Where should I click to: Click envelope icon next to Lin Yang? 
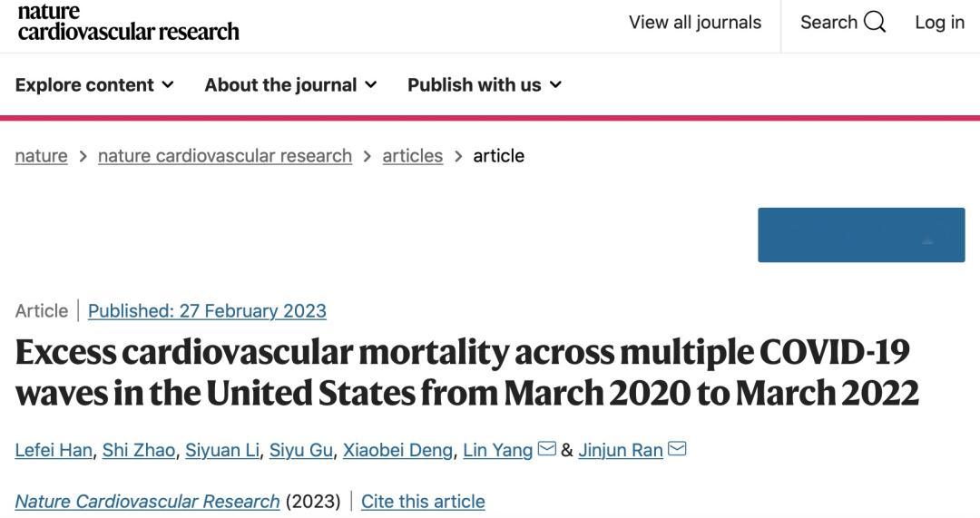click(547, 449)
